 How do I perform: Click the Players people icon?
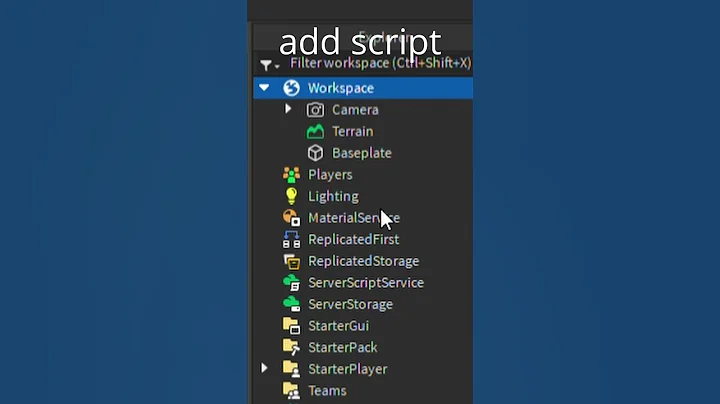(291, 174)
